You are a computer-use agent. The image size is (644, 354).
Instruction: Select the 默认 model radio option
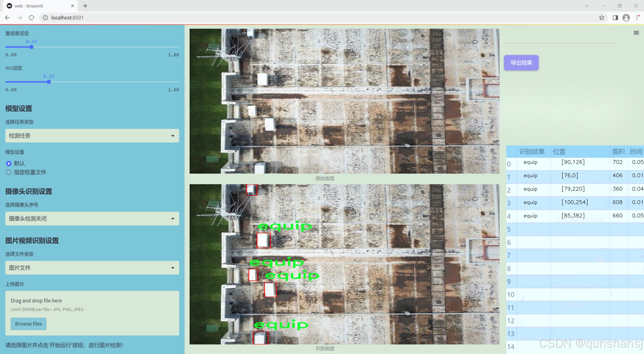[x=9, y=163]
